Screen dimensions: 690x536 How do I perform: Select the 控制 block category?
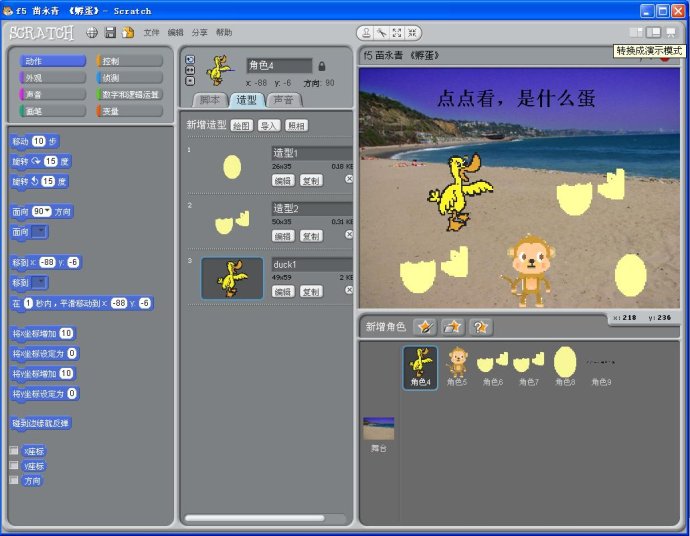pos(130,61)
